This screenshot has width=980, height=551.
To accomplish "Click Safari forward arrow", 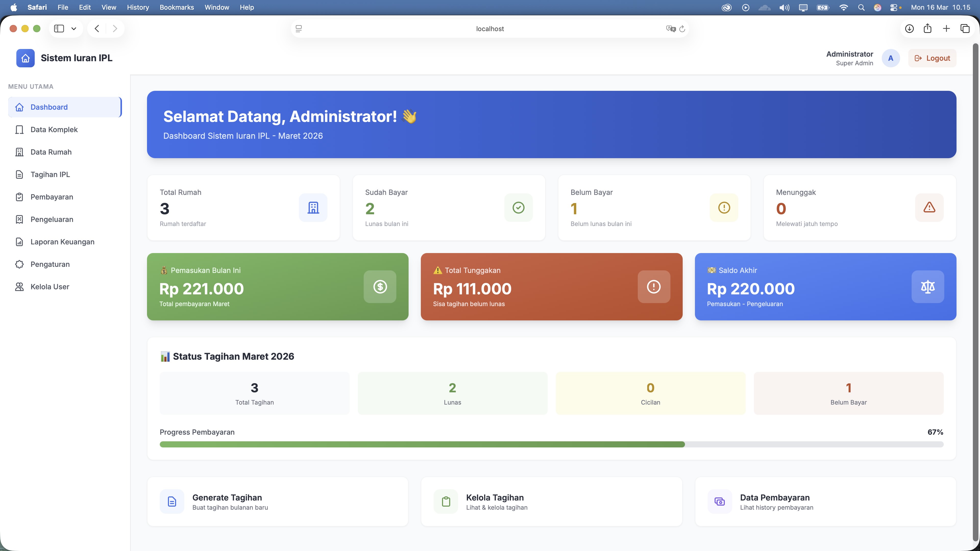I will [115, 29].
